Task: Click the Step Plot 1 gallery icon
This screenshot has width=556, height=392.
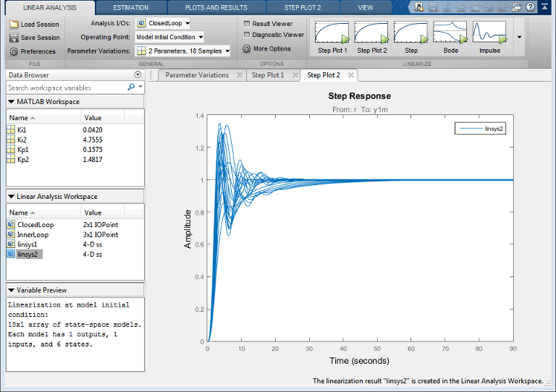Action: pos(332,33)
